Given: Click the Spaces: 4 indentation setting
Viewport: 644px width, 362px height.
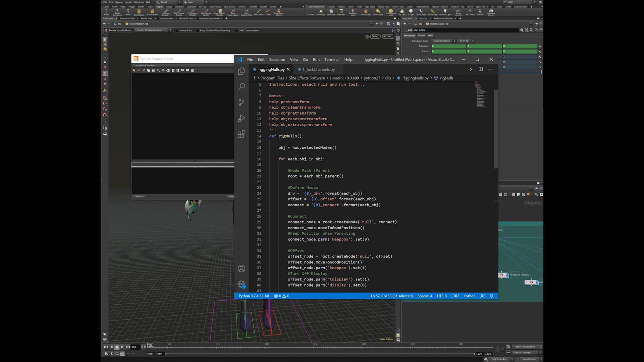Looking at the screenshot, I should [425, 296].
